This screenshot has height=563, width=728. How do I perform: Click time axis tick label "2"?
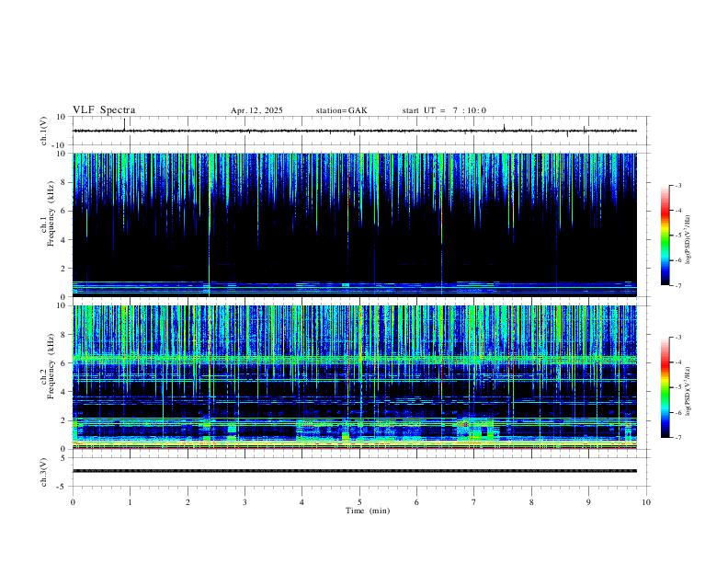click(188, 502)
